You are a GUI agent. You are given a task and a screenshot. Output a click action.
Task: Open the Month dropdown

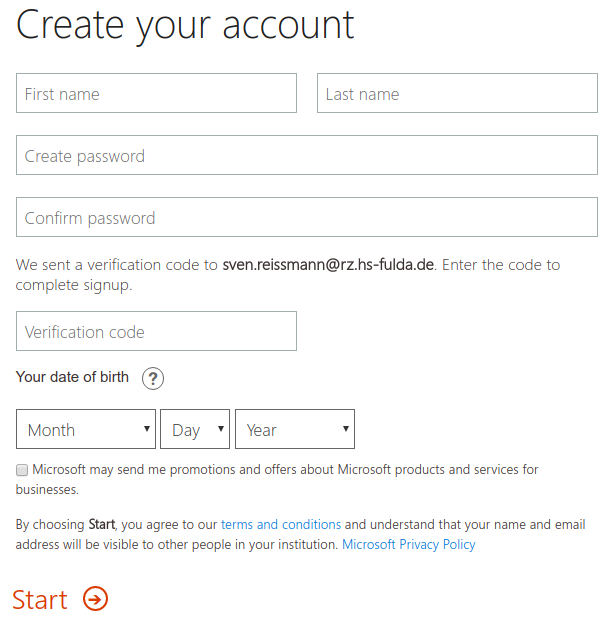pyautogui.click(x=86, y=429)
